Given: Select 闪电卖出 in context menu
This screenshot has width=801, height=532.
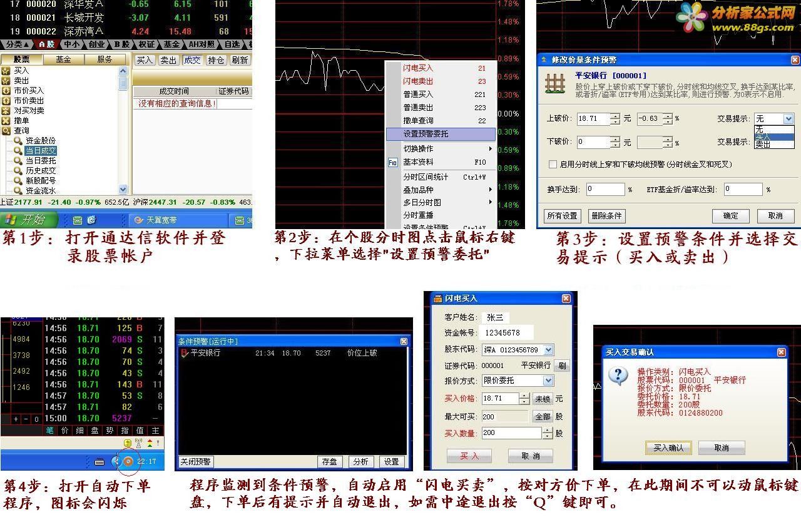Looking at the screenshot, I should tap(442, 81).
